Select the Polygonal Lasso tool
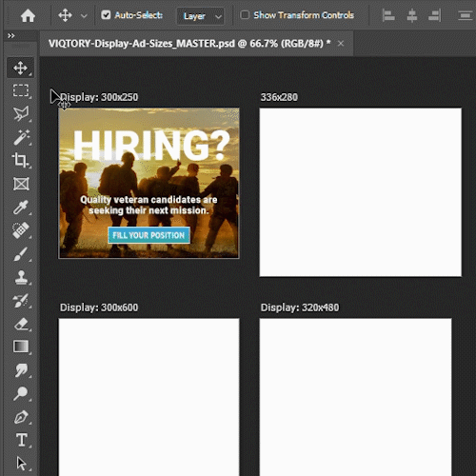Screen dimensions: 476x476 pyautogui.click(x=21, y=113)
